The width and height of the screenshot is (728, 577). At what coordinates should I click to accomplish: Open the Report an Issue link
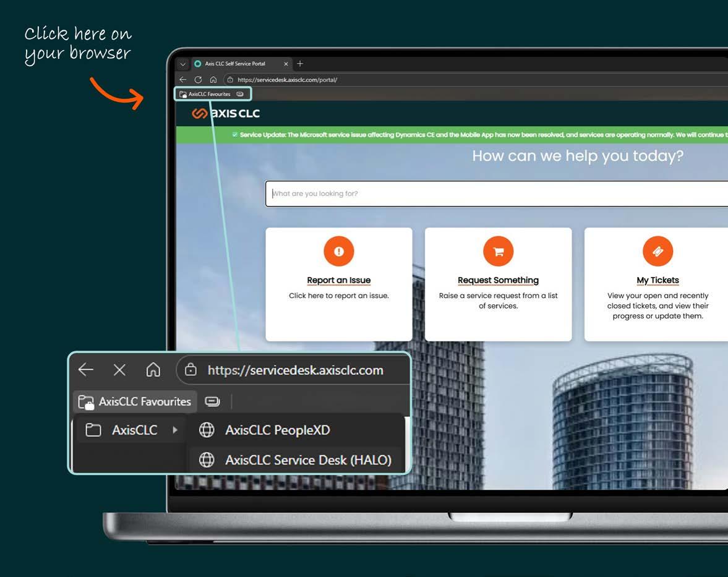pyautogui.click(x=339, y=280)
